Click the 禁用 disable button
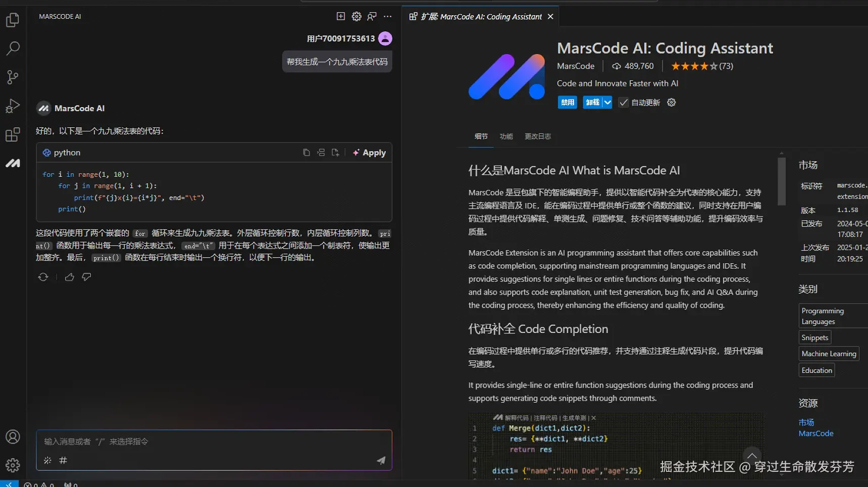868x487 pixels. click(567, 103)
